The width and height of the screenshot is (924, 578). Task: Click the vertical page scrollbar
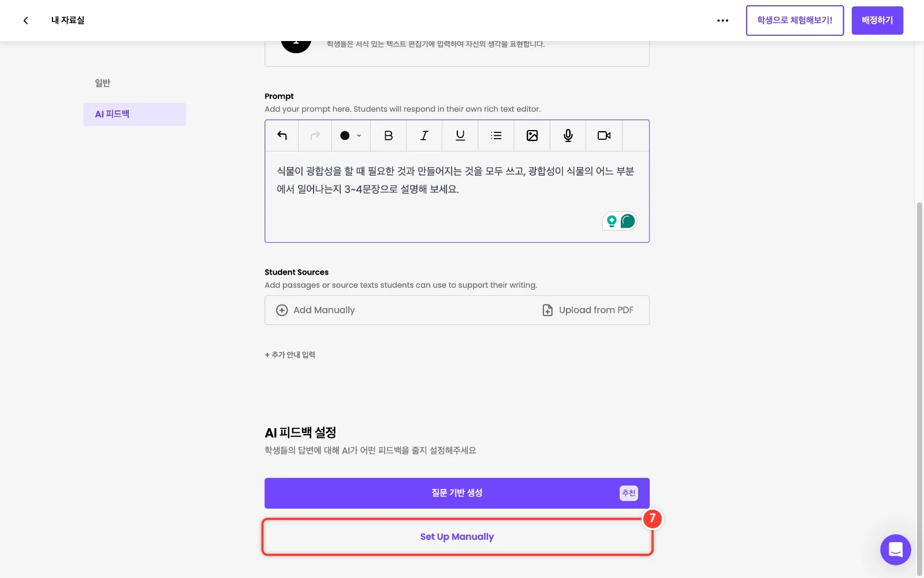click(919, 388)
